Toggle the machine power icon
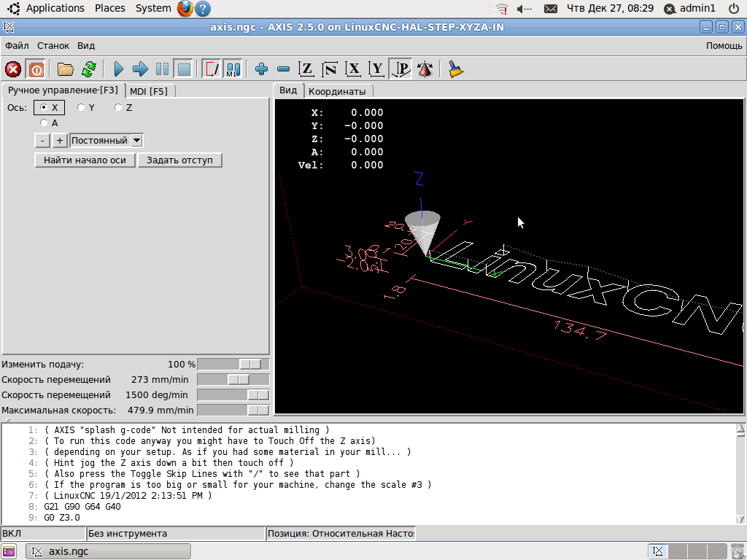This screenshot has height=560, width=747. point(36,69)
